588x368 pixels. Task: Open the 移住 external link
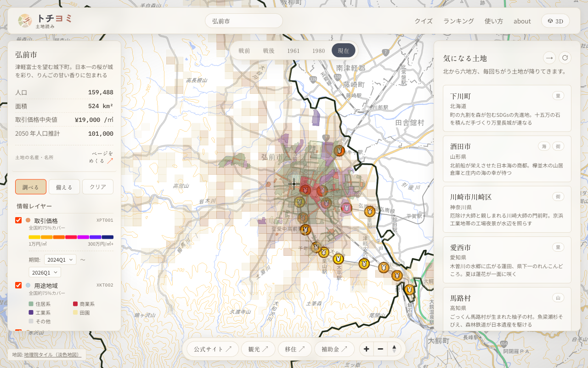[x=295, y=349]
